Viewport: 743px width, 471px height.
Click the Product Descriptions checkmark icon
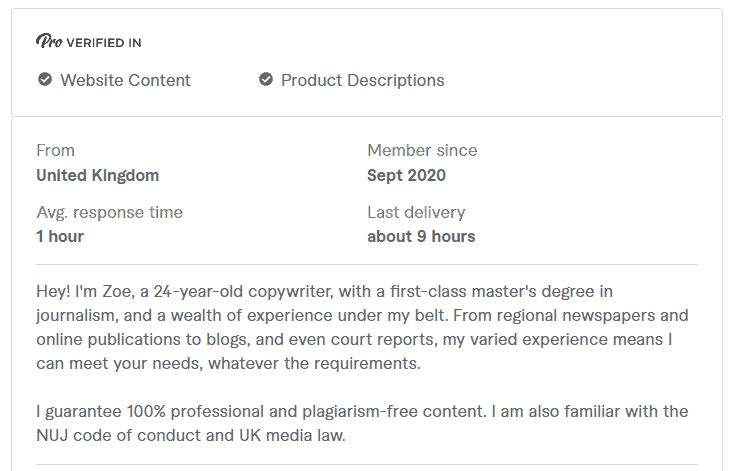click(x=266, y=80)
